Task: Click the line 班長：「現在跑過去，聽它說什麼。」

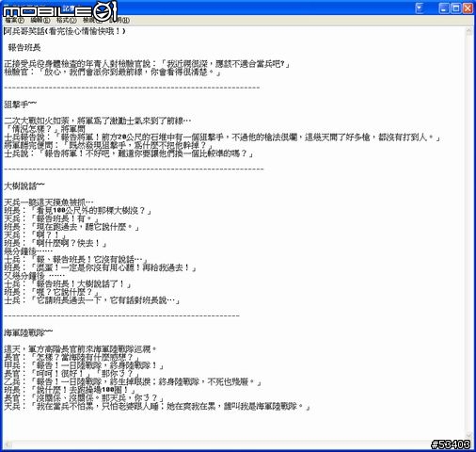Action: tap(71, 227)
